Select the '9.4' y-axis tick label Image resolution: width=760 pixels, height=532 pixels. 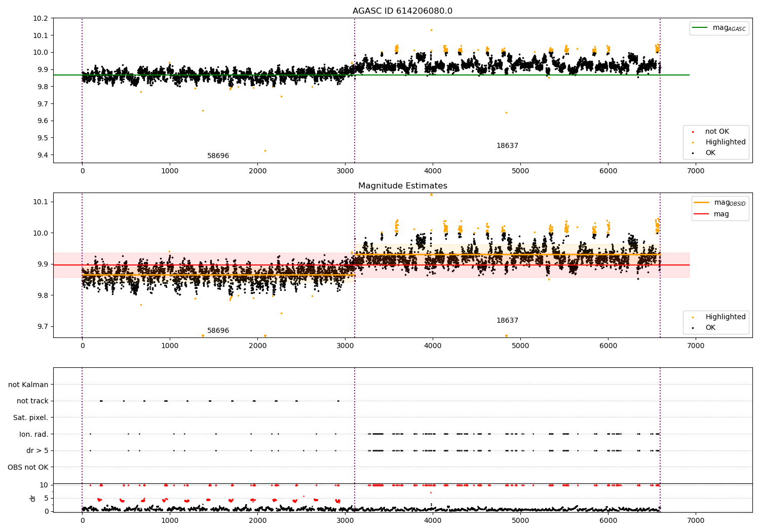click(x=43, y=155)
